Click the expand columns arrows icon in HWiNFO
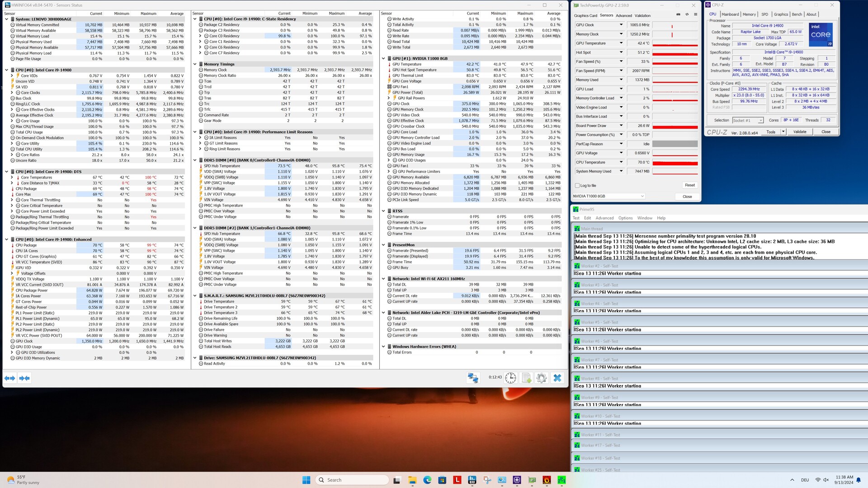 [x=10, y=378]
